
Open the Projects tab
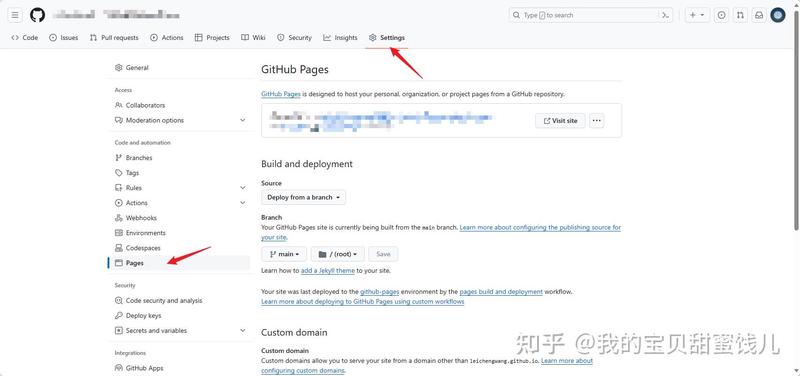[212, 38]
